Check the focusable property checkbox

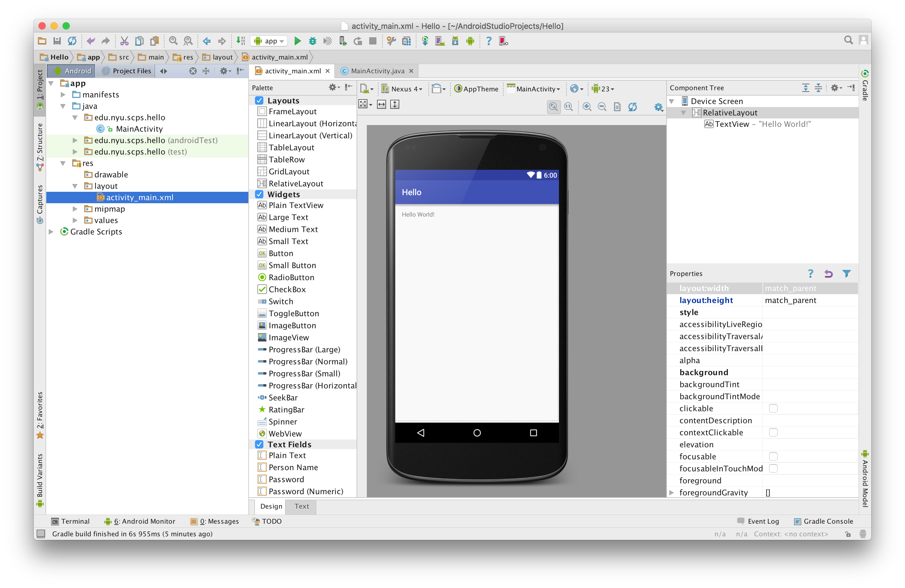[x=773, y=456]
